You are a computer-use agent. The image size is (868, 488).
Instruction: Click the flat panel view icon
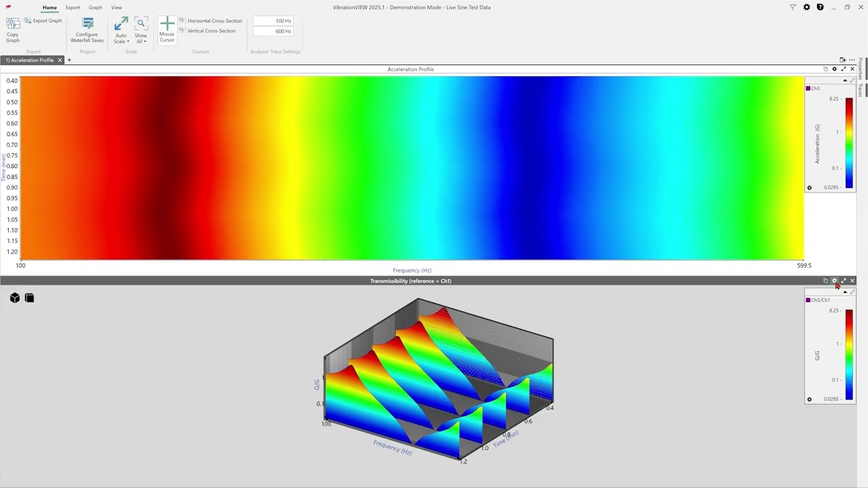tap(29, 298)
